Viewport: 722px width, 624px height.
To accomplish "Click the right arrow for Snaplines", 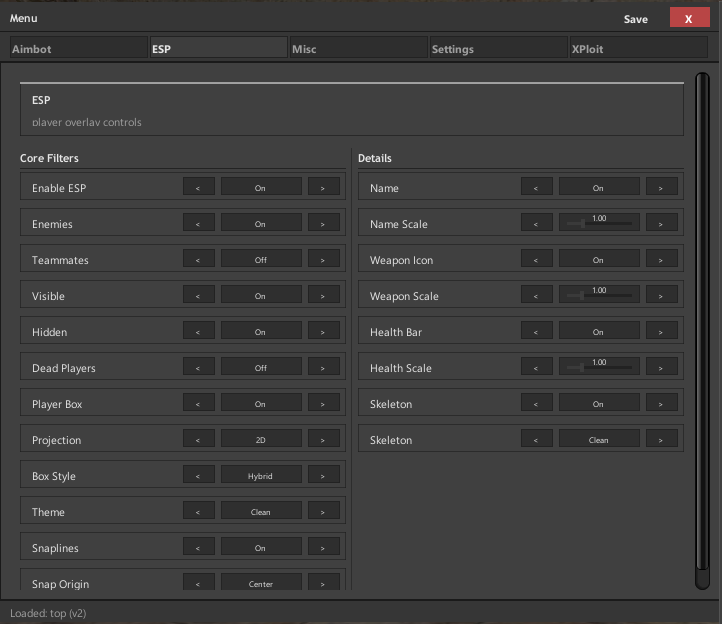I will 324,546.
